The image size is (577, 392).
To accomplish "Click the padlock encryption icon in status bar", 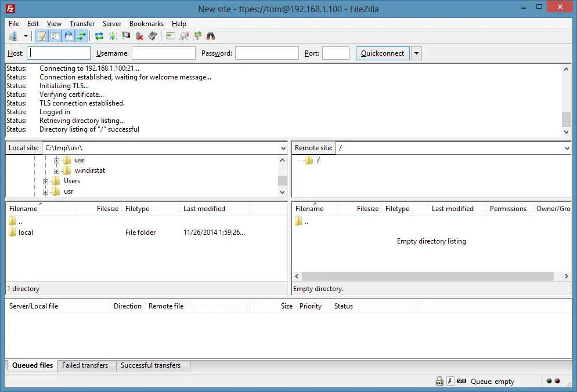I will [439, 381].
